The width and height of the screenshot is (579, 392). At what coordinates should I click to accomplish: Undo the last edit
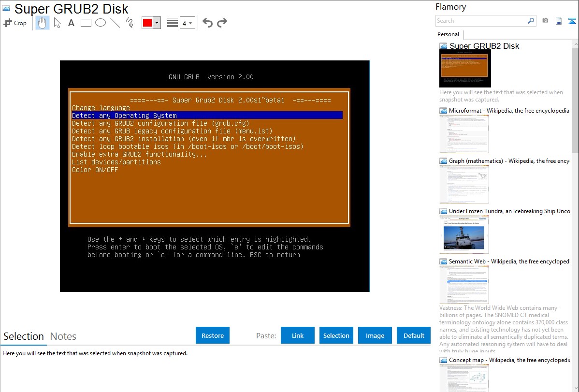[x=207, y=23]
